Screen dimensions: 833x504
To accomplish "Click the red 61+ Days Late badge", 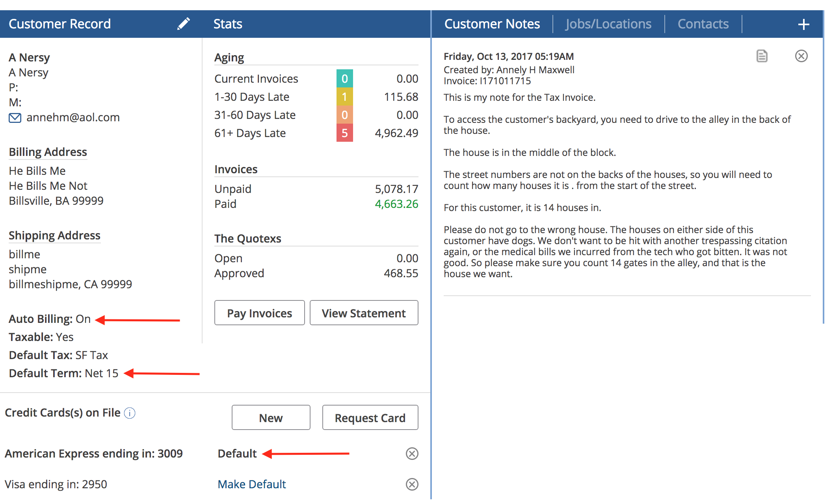I will 344,133.
